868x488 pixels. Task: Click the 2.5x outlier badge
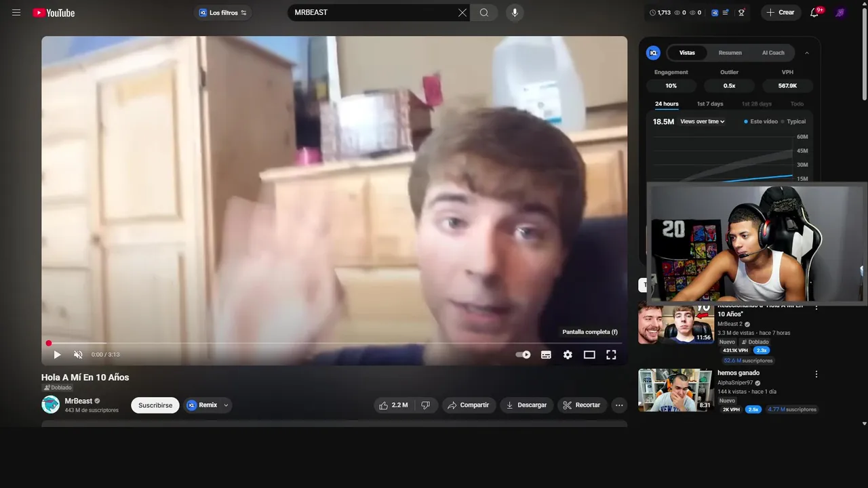click(753, 409)
